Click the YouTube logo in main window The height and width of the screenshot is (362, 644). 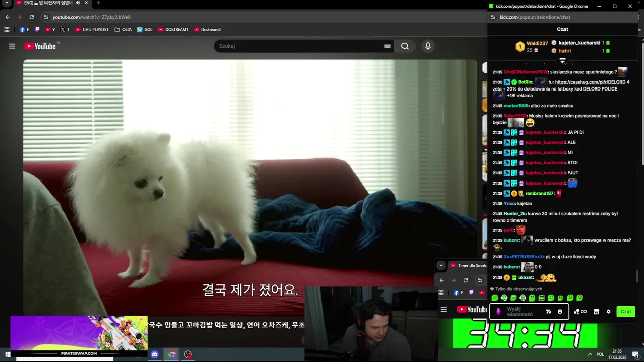click(40, 46)
